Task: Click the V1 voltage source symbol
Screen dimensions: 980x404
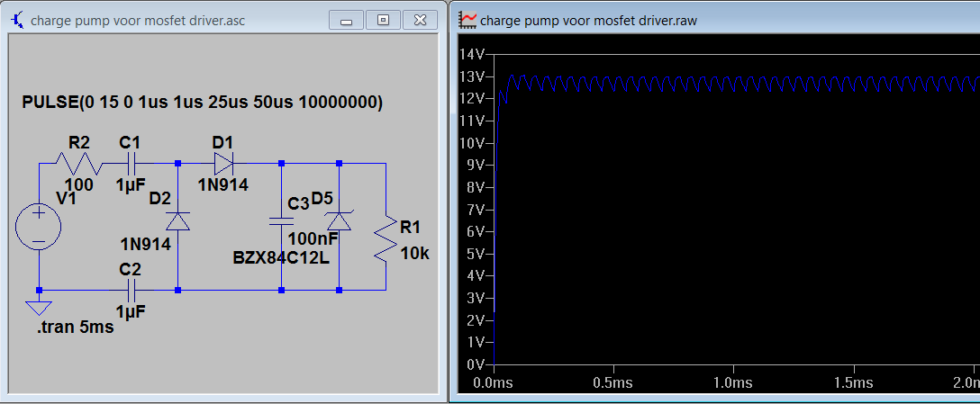Action: [39, 227]
